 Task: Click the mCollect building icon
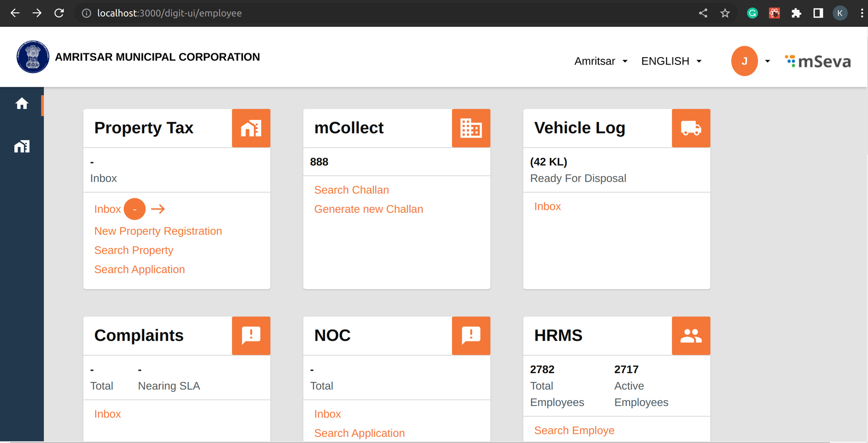tap(471, 128)
